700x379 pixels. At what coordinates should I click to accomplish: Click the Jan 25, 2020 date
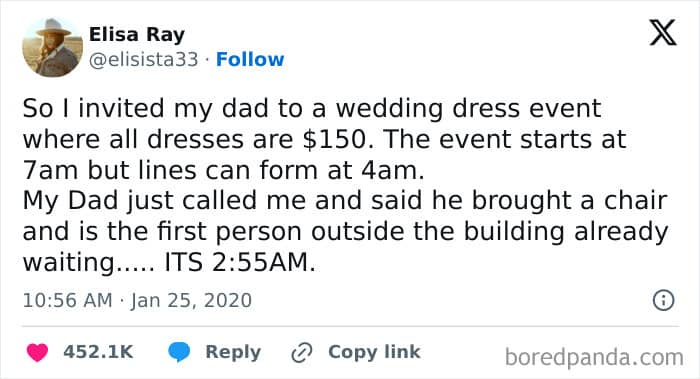191,300
